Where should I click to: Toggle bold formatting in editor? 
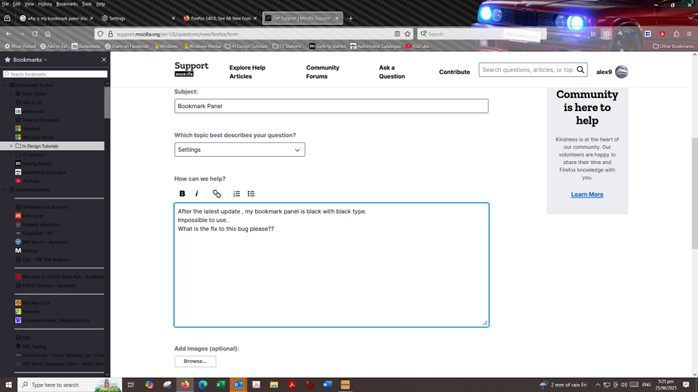[x=182, y=194]
